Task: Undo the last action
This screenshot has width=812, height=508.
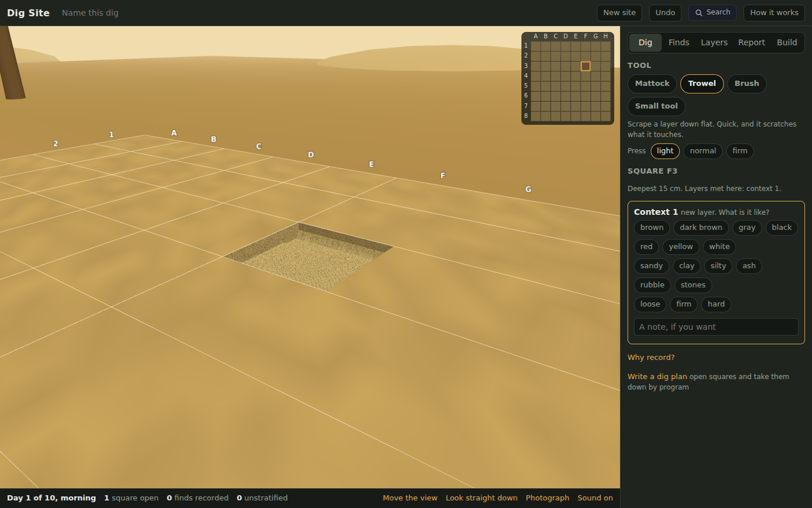Action: (x=665, y=13)
